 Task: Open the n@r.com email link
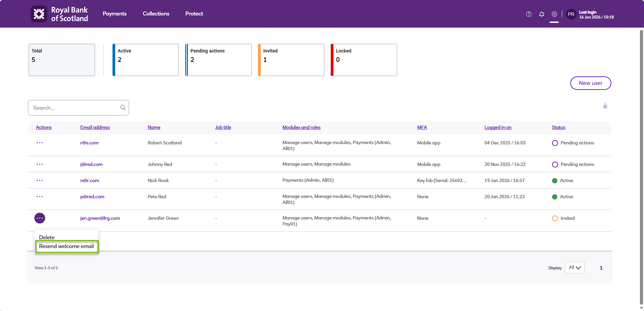click(x=90, y=180)
